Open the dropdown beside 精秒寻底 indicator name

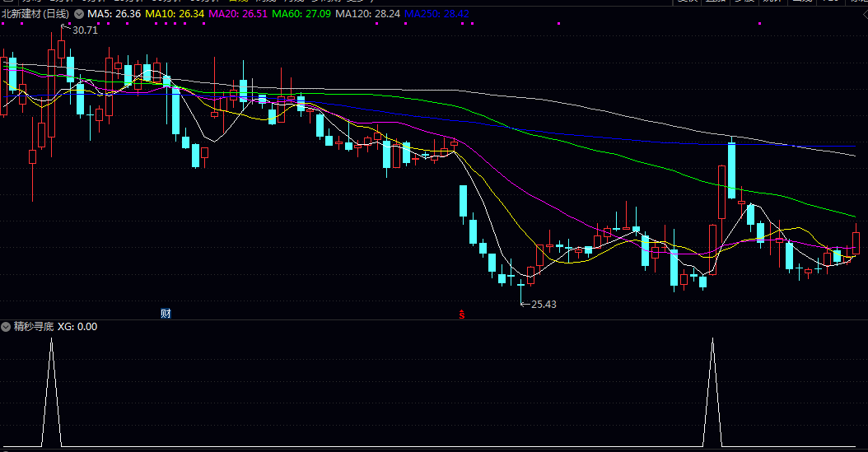pos(6,326)
